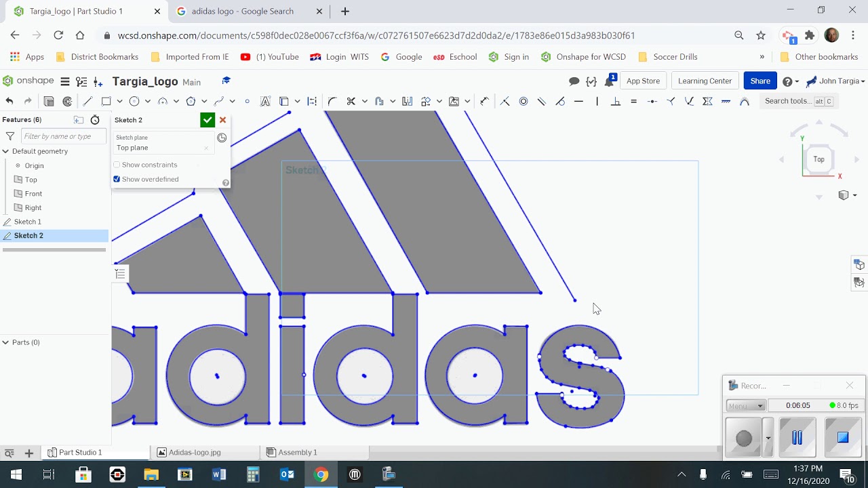Image resolution: width=868 pixels, height=488 pixels.
Task: Accept Sketch 2 with green checkmark
Action: 208,120
